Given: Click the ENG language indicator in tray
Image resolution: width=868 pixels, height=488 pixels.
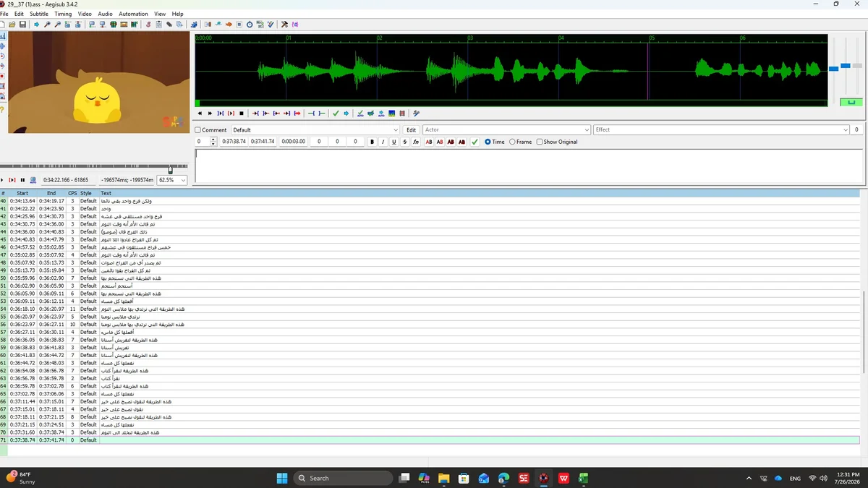Looking at the screenshot, I should tap(795, 479).
